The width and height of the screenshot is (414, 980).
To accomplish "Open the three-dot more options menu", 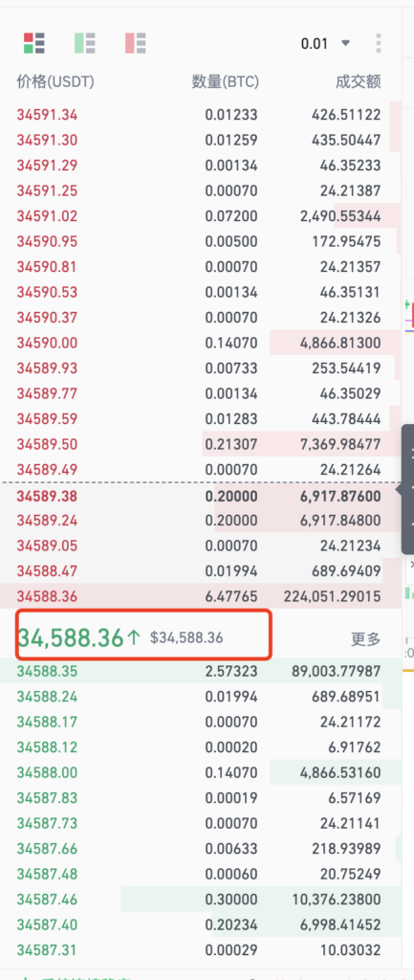I will point(379,44).
